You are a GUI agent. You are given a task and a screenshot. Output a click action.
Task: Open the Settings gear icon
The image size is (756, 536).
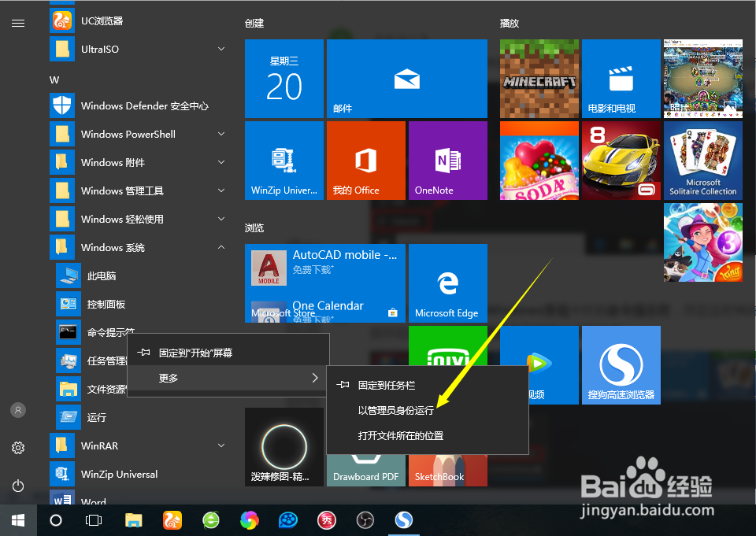pos(18,448)
